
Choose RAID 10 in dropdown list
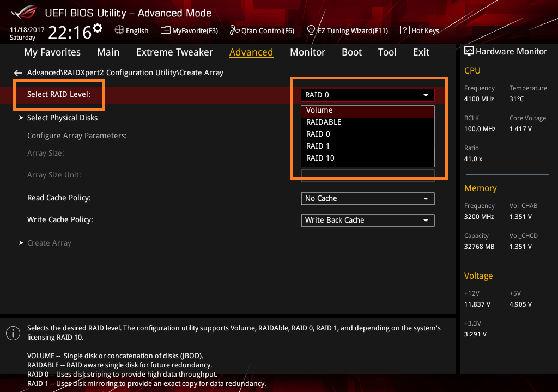[x=368, y=158]
